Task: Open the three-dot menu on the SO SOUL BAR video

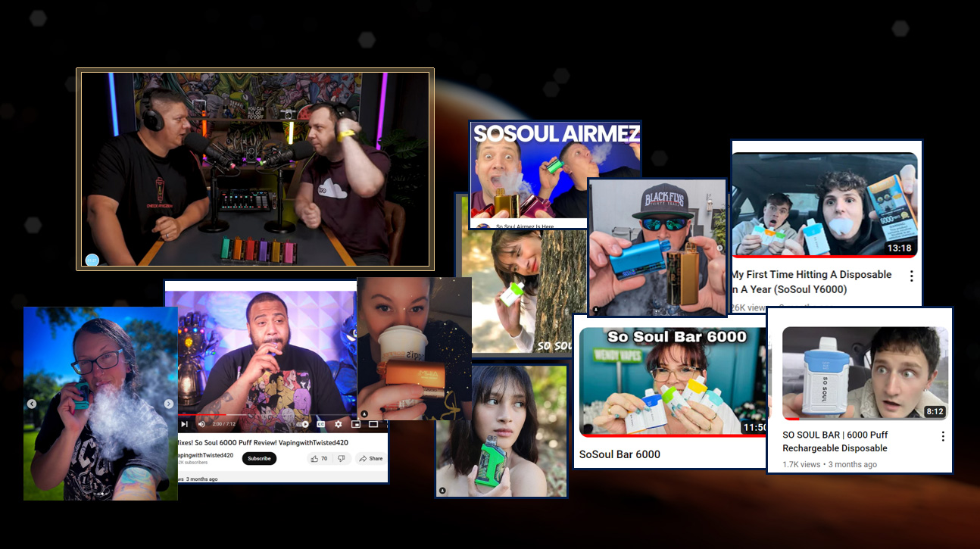Action: (943, 436)
